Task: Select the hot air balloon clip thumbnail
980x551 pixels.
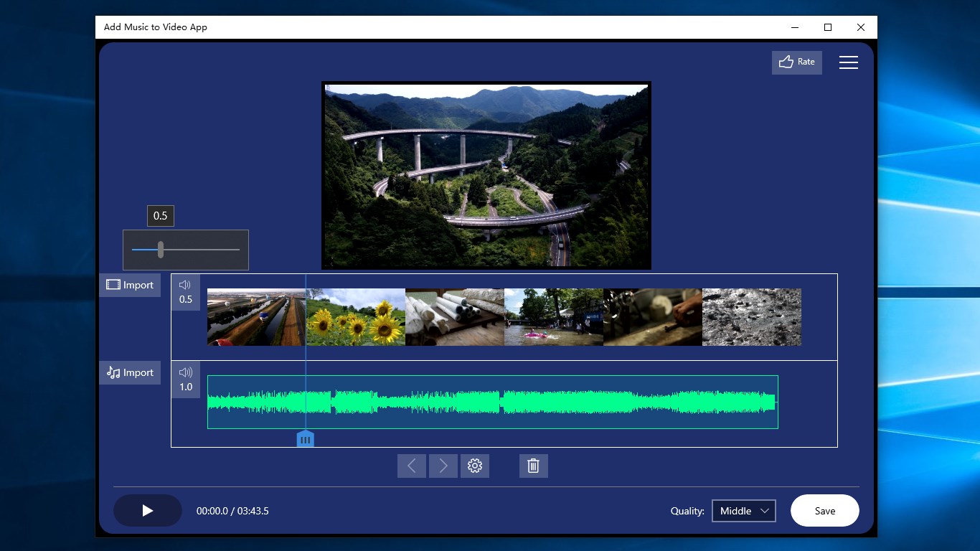Action: point(257,317)
